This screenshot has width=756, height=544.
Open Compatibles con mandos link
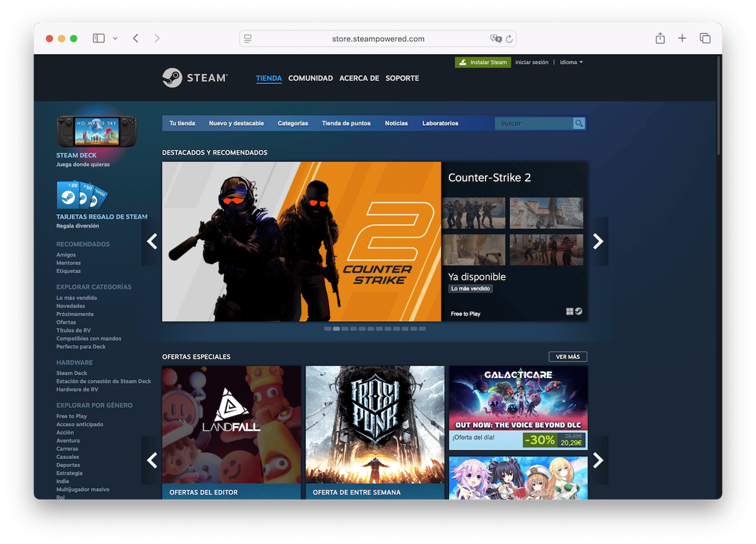coord(89,338)
